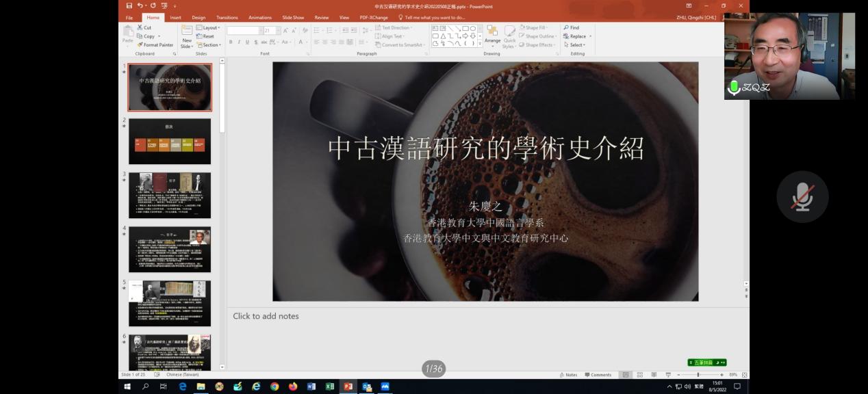Click the Save icon in quick access toolbar
This screenshot has height=394, width=868.
pyautogui.click(x=129, y=6)
